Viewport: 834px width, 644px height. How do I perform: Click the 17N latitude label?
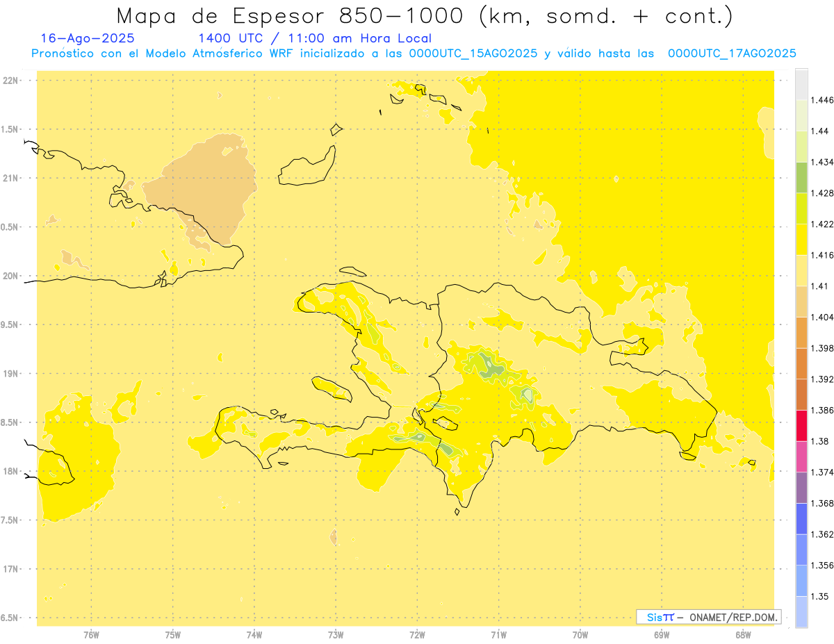[12, 569]
